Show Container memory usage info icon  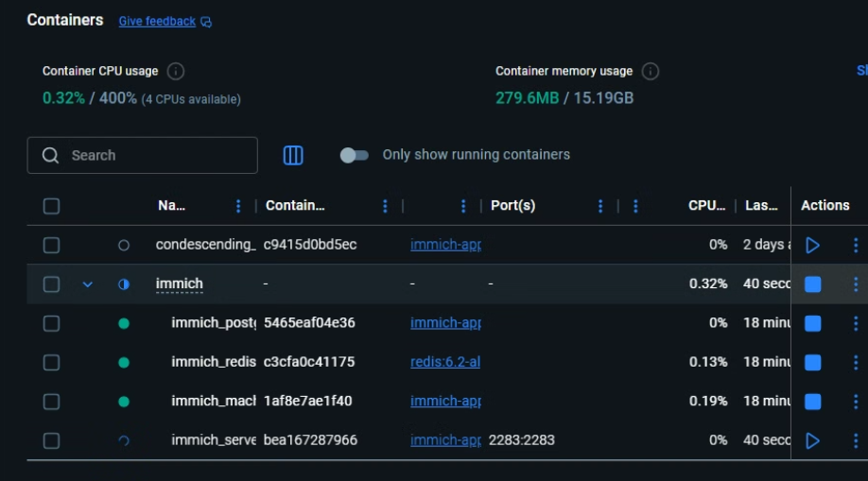(651, 72)
